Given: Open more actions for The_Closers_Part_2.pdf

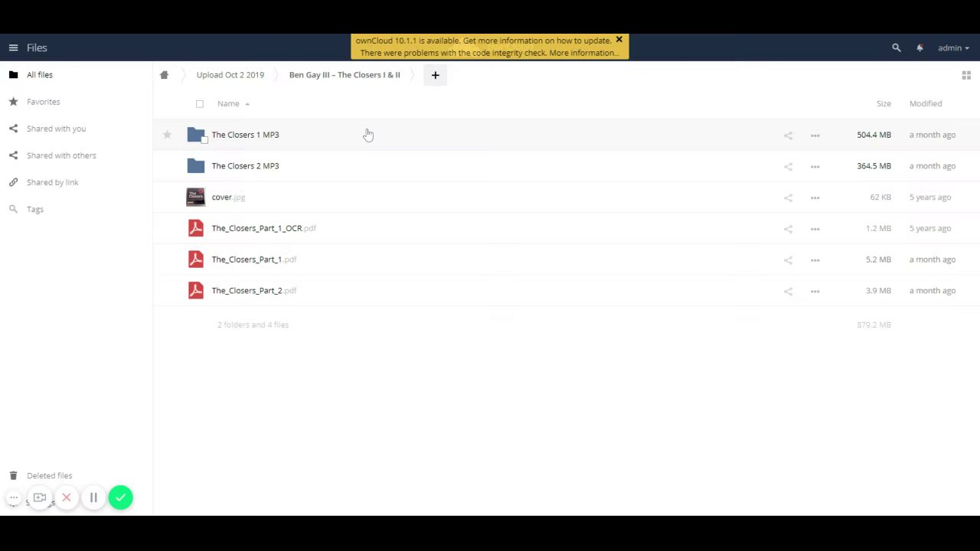Looking at the screenshot, I should pos(815,291).
